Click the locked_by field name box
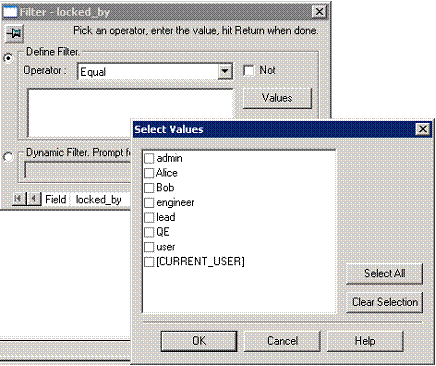436x366 pixels. coord(100,200)
